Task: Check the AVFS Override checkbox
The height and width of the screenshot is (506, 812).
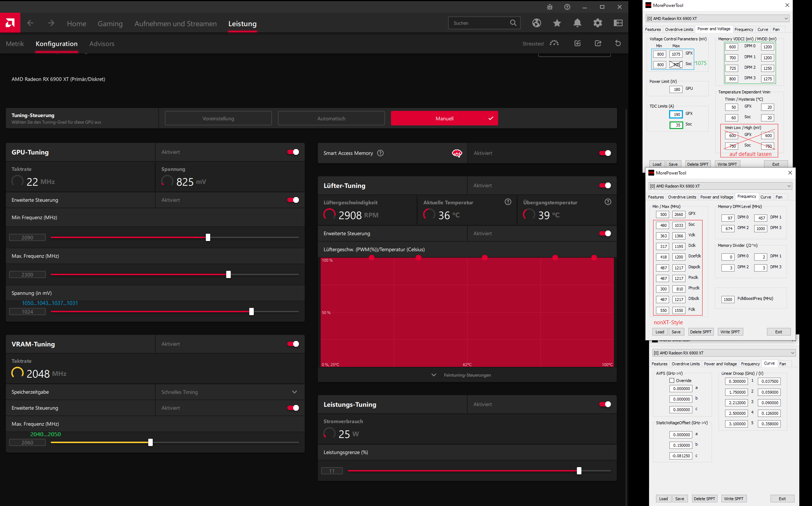Action: [672, 381]
